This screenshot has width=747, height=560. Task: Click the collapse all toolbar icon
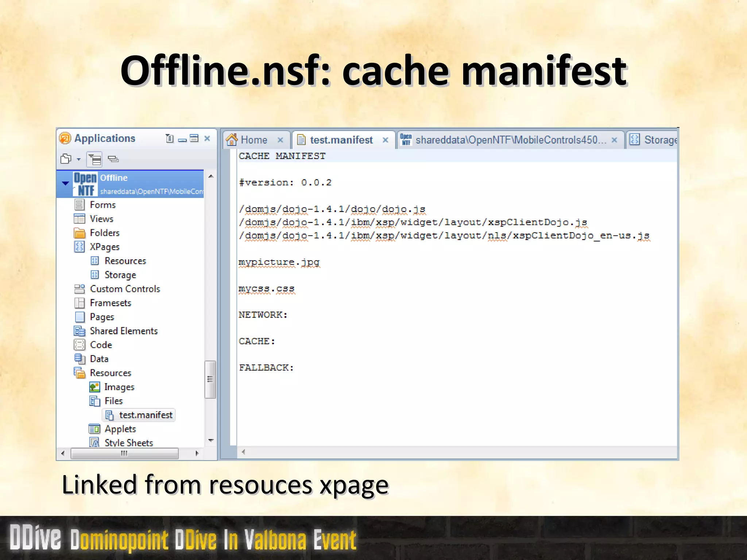113,159
